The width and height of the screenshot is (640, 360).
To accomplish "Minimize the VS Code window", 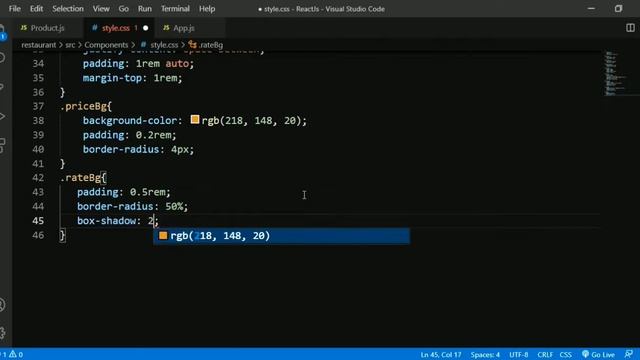I will (x=591, y=9).
